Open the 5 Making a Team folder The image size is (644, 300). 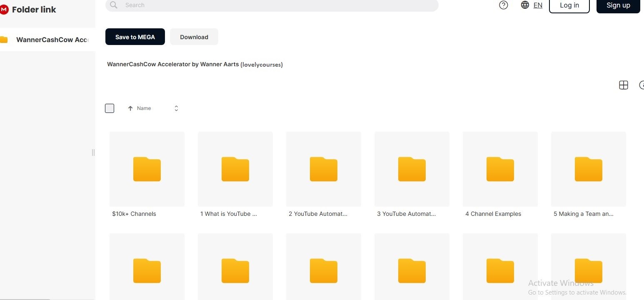(x=588, y=169)
